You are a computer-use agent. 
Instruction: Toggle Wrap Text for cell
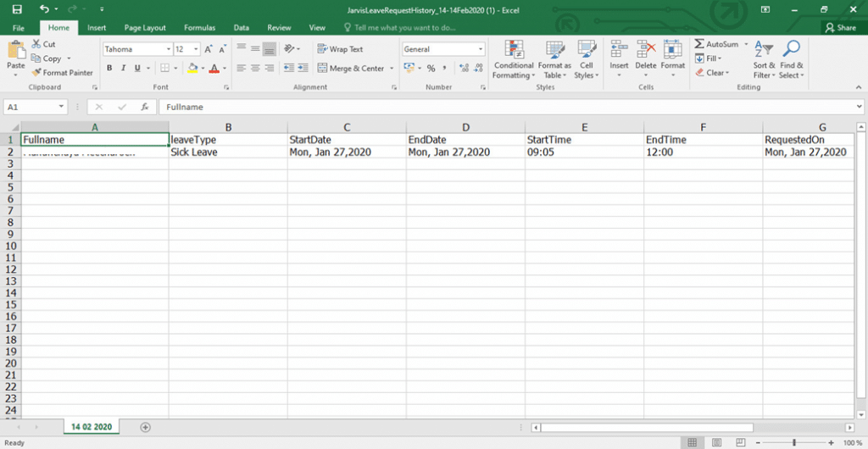click(x=340, y=49)
